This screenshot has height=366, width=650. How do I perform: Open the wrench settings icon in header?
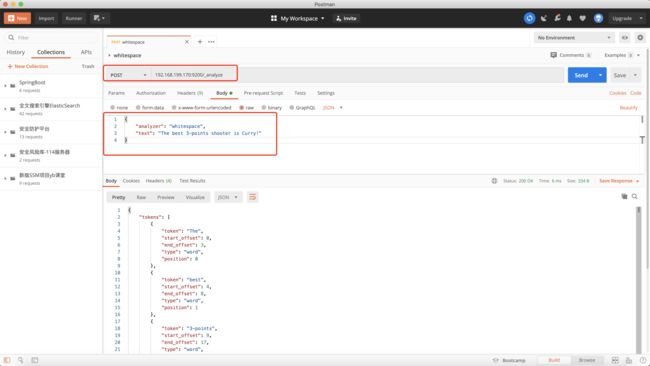(x=557, y=18)
